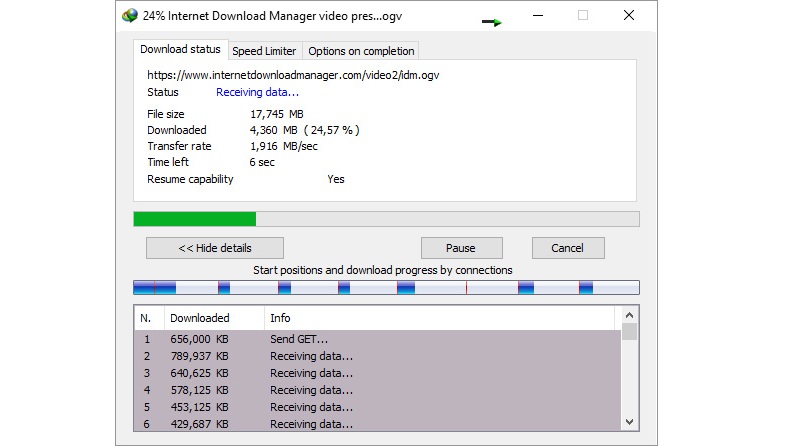Viewport: 800px width, 446px height.
Task: Click the Time left value 6 sec
Action: 262,162
